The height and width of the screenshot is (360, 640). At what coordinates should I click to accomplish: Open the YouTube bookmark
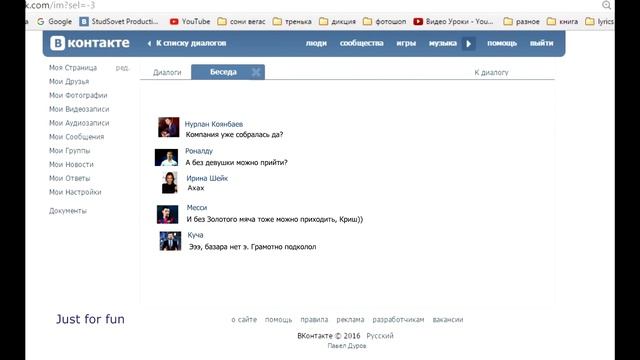190,22
